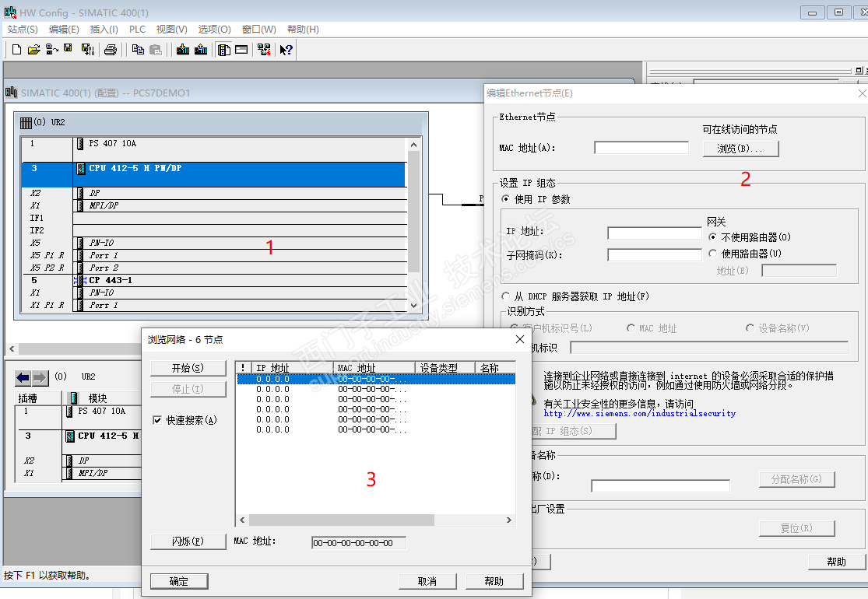Open the siemens.com industrialsecurity link
This screenshot has width=868, height=599.
(639, 413)
